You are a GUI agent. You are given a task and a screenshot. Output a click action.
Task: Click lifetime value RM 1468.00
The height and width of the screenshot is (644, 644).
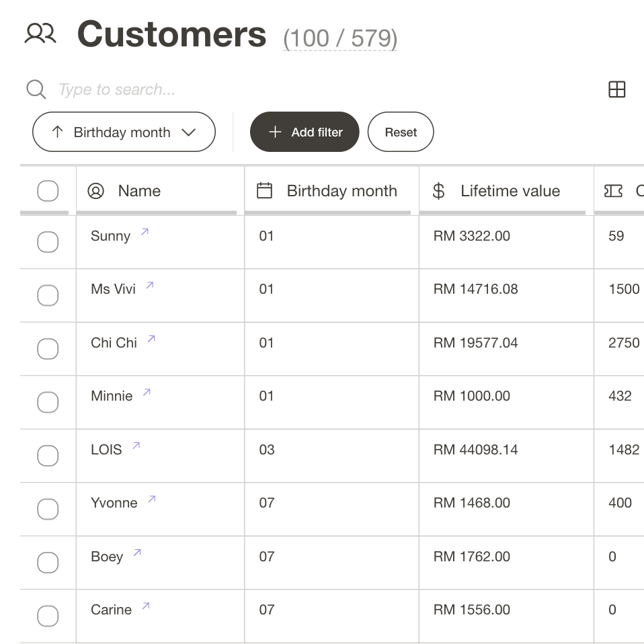(471, 503)
